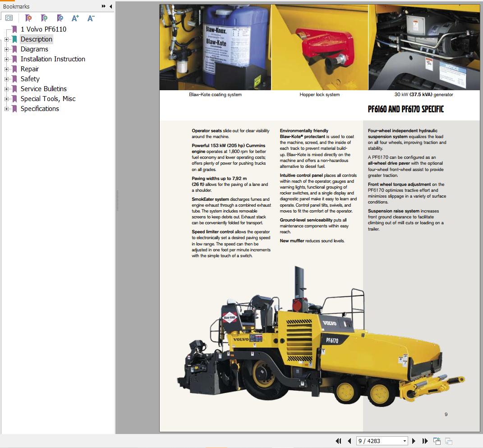483x448 pixels.
Task: Click the 'PF6160 AND PF6170 SPECIFIC' heading
Action: click(x=406, y=109)
